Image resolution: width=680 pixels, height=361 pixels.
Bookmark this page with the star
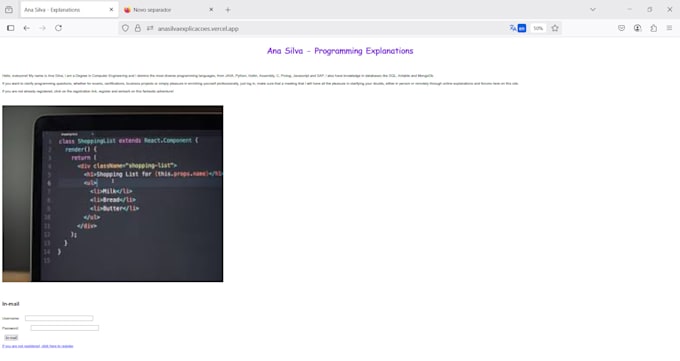[555, 28]
